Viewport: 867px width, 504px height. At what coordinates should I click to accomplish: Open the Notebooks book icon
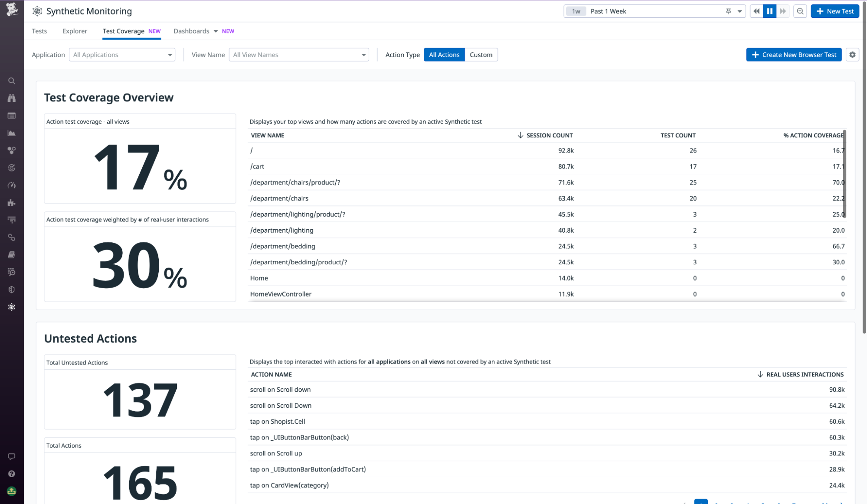tap(11, 255)
